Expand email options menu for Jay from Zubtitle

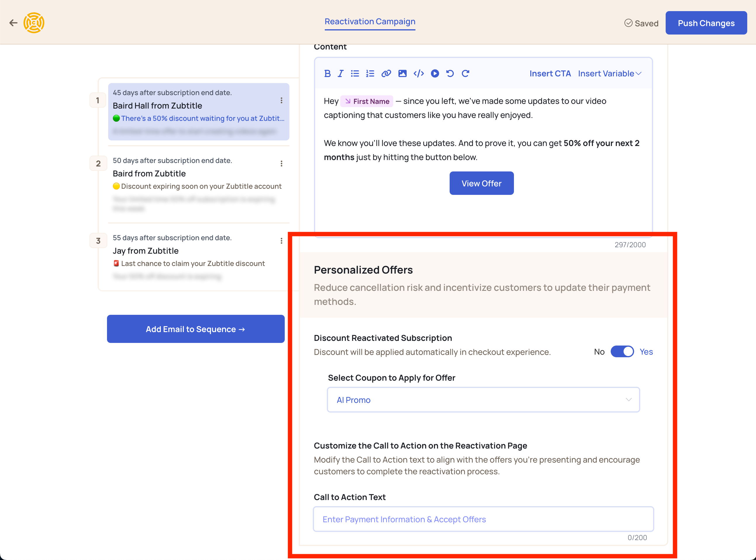281,241
